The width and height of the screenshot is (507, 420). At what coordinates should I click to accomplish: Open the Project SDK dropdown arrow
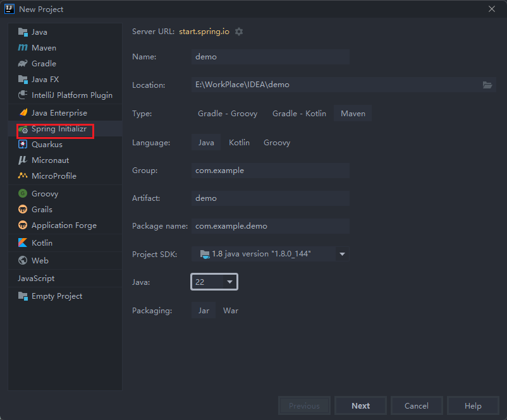coord(342,254)
